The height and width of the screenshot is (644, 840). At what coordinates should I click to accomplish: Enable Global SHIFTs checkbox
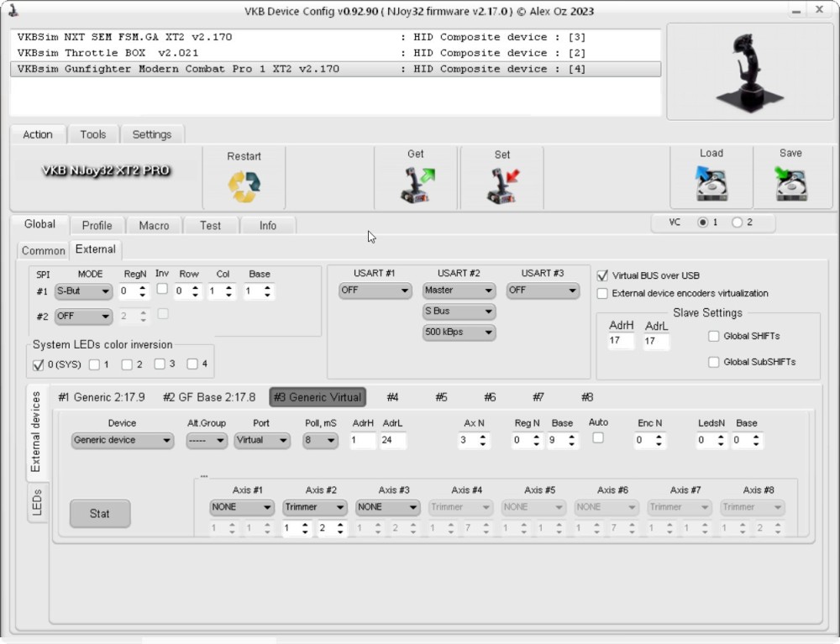[713, 336]
